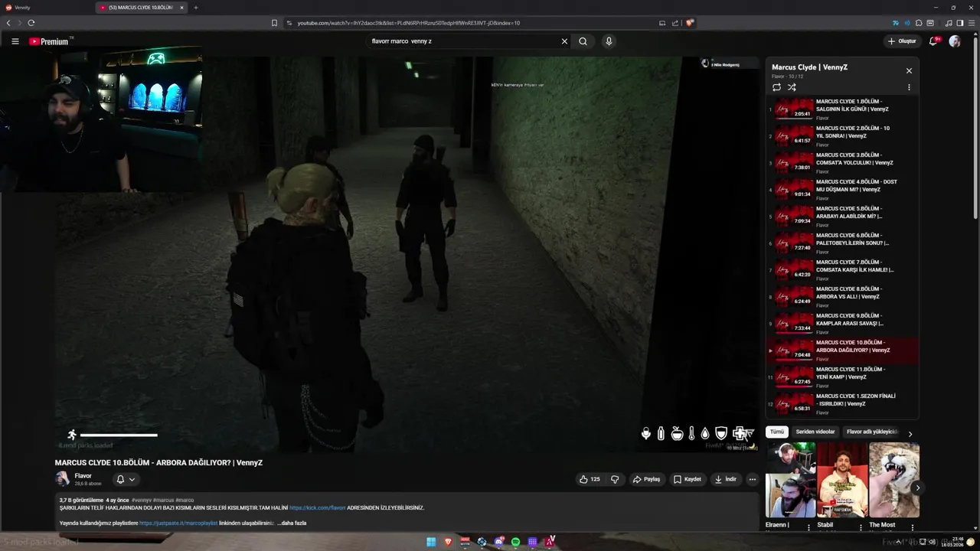This screenshot has height=551, width=980.
Task: Open YouTube notifications bell
Action: coord(933,41)
